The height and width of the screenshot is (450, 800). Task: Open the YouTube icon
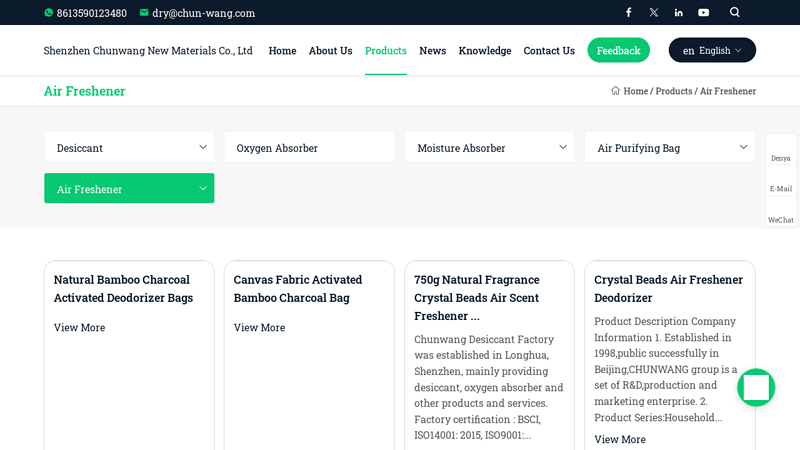click(704, 12)
